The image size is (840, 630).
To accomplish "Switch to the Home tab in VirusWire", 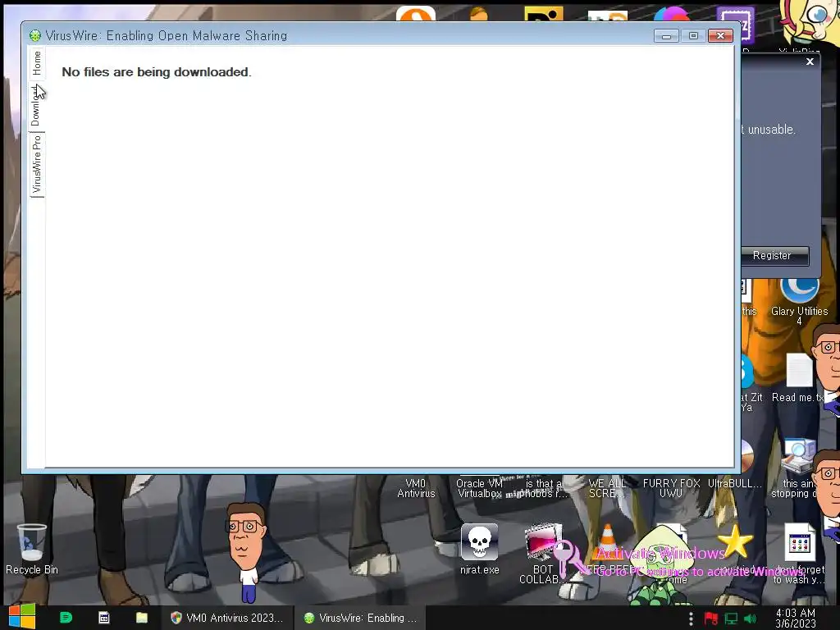I will coord(36,63).
